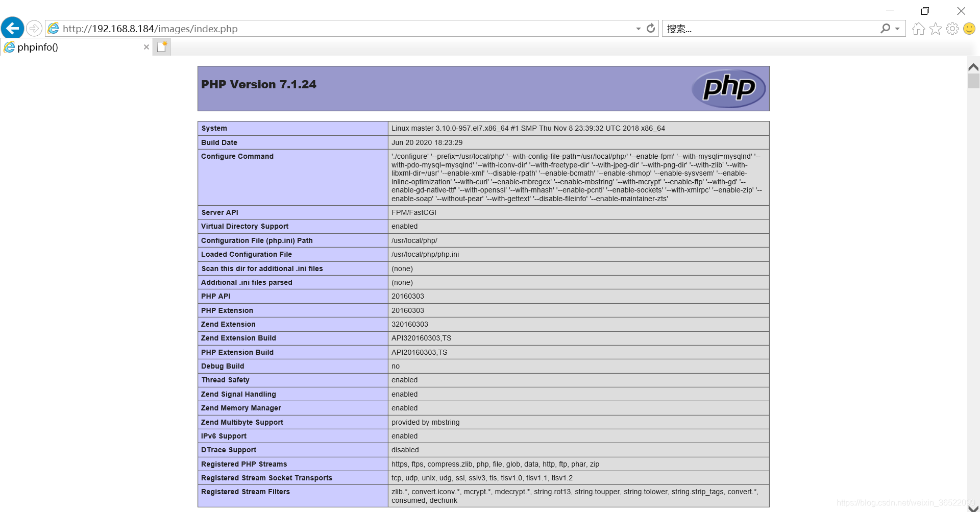Click 'Zend Extension' row label

[228, 324]
